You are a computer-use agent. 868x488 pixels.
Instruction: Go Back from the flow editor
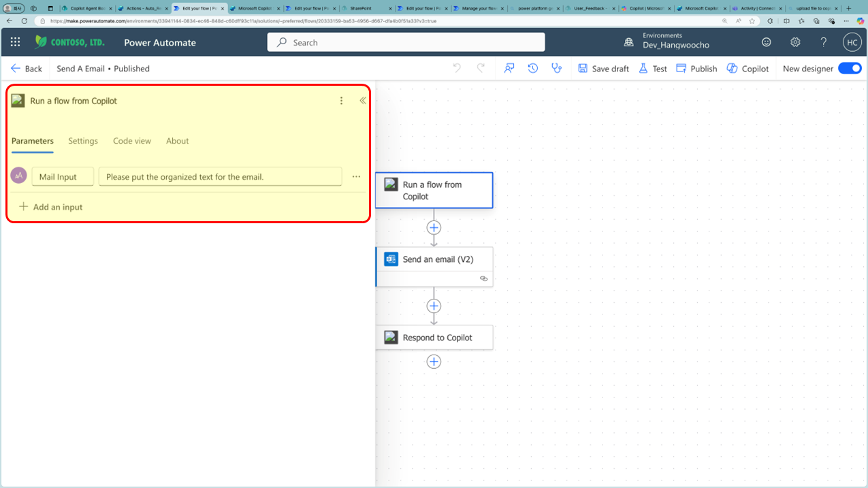[x=27, y=69]
